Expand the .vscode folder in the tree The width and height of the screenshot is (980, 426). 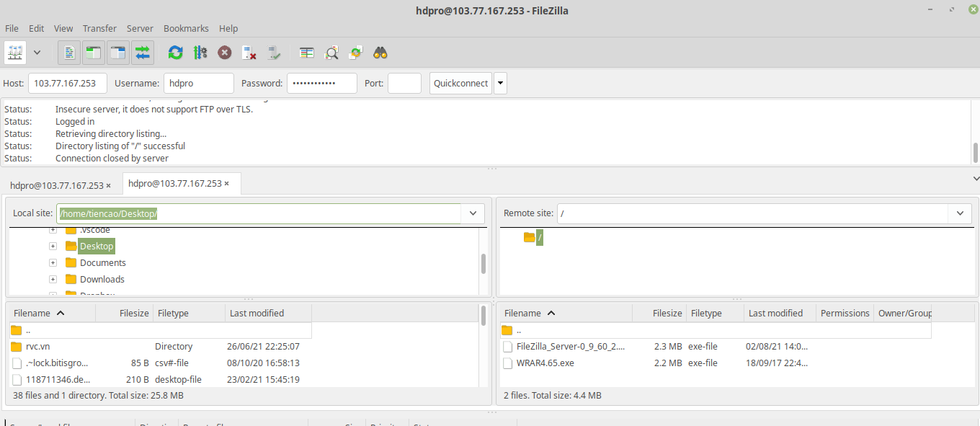point(53,230)
